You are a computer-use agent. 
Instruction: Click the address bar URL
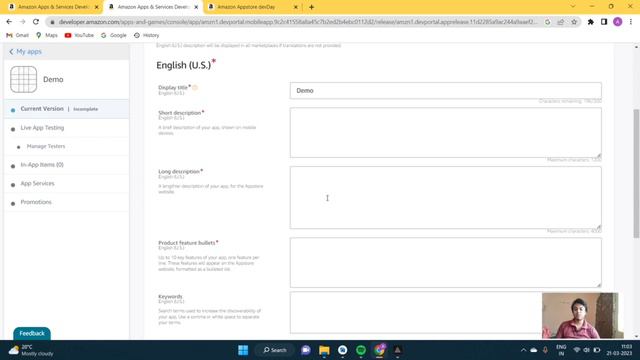298,22
